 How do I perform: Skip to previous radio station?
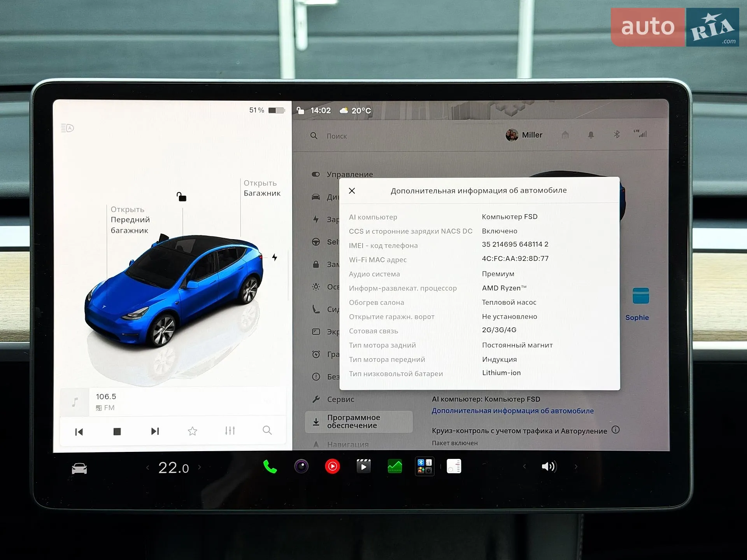[x=79, y=432]
